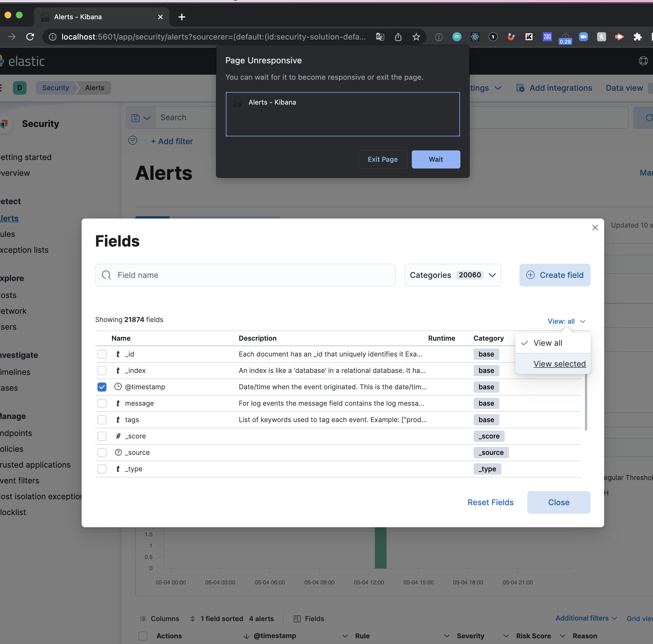Check the _id field checkbox

point(102,354)
